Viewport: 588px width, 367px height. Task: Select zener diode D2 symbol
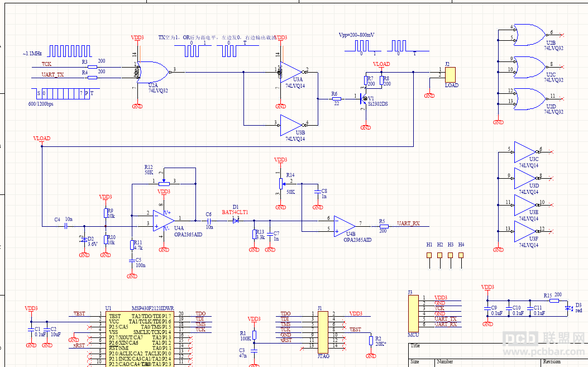tap(84, 240)
